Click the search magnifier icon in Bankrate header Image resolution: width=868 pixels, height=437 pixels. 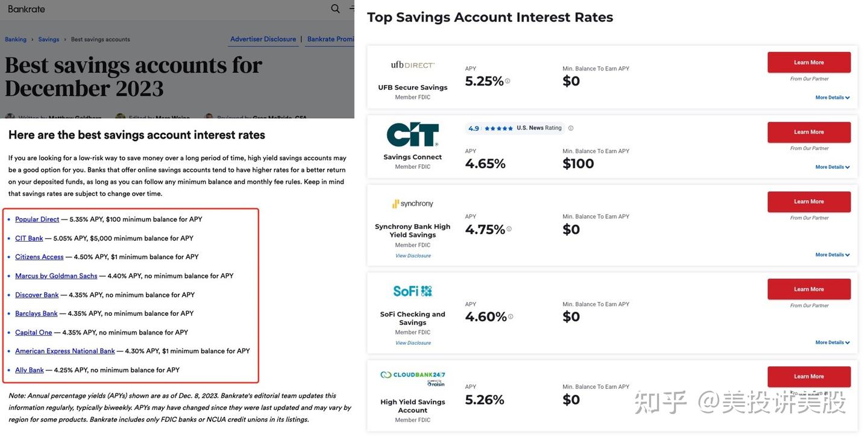point(335,8)
